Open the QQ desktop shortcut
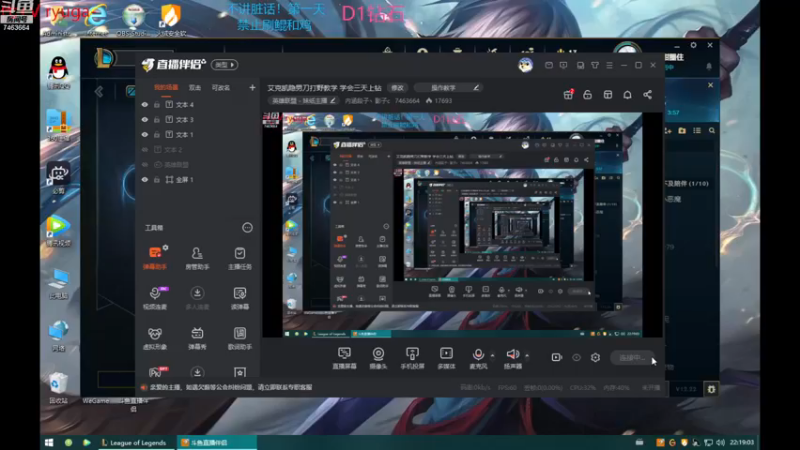 [58, 72]
